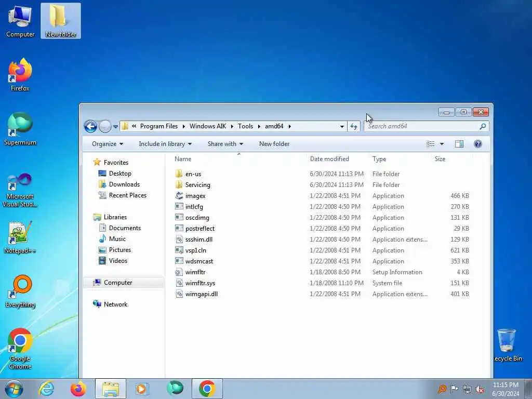Launch Internet Explorer from taskbar
The width and height of the screenshot is (532, 399).
click(46, 389)
